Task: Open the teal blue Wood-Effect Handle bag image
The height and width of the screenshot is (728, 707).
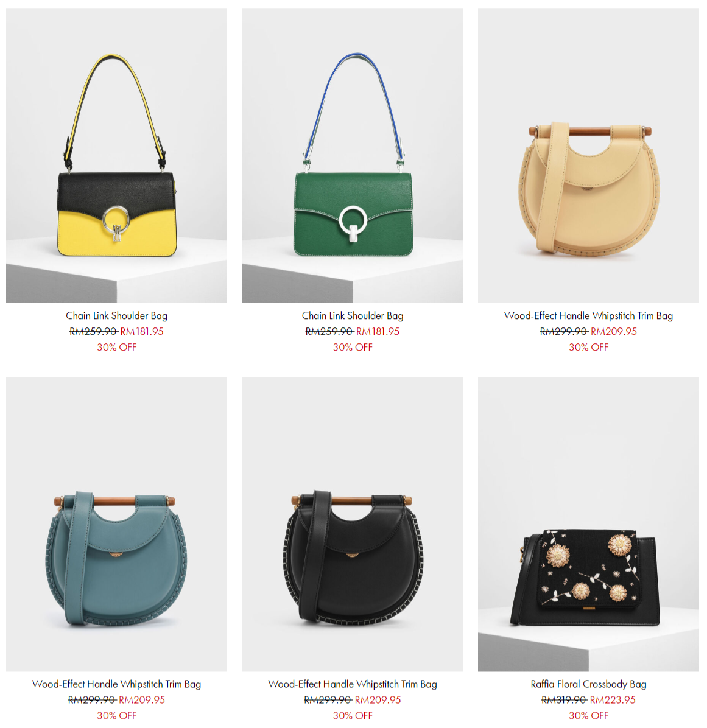Action: (x=116, y=524)
